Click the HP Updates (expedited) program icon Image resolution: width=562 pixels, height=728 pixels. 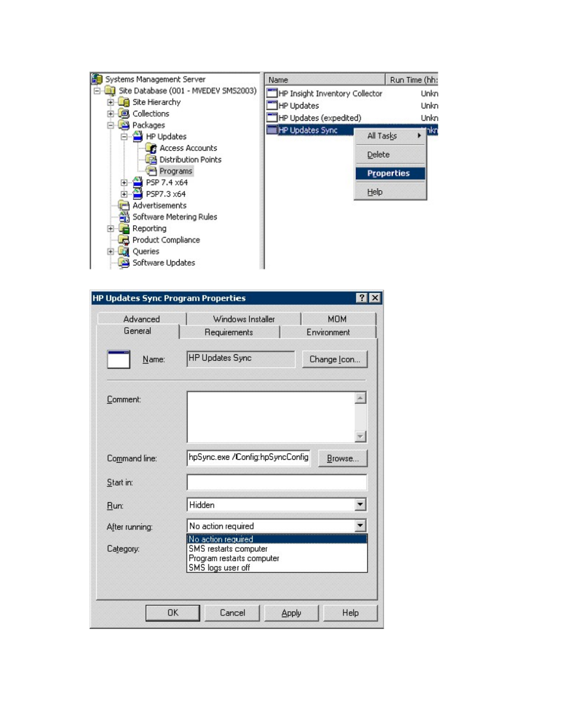[x=272, y=118]
